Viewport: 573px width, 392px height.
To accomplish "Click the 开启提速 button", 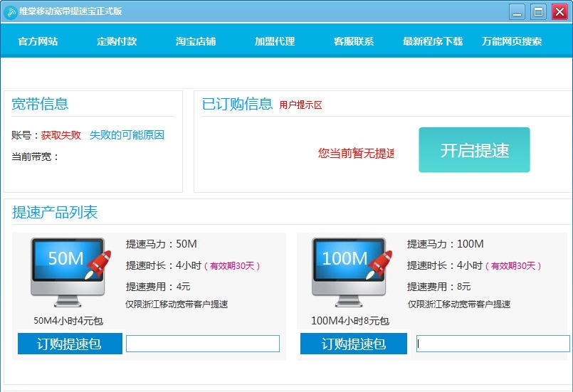I will [x=474, y=150].
